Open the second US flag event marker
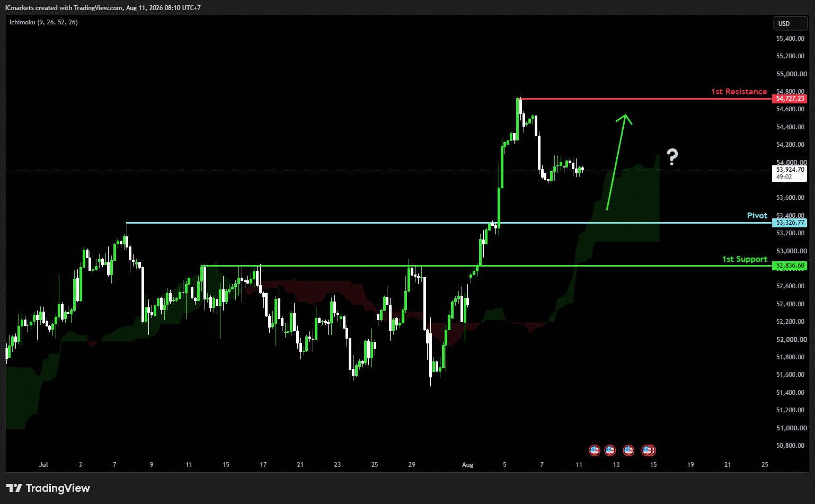Screen dimensions: 815x504 tap(610, 450)
